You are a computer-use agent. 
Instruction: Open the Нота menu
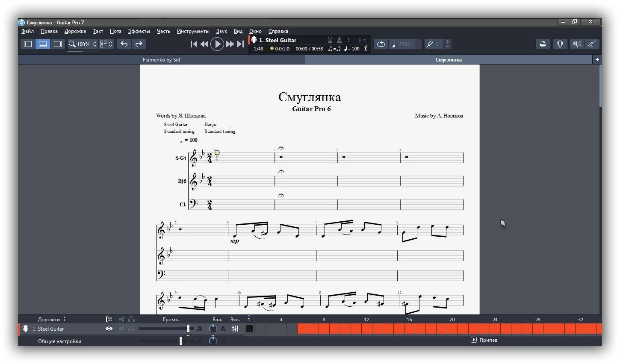click(x=115, y=31)
